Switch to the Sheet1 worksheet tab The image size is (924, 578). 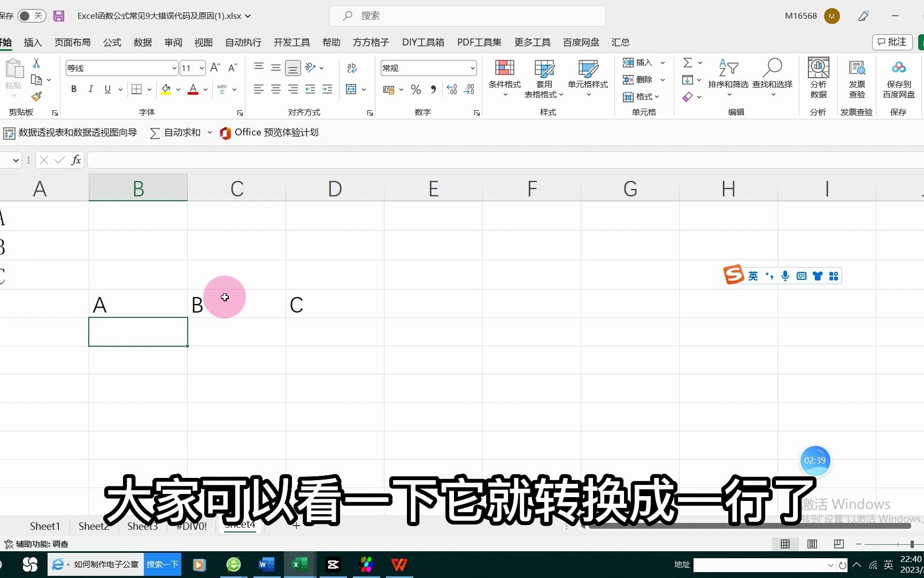click(x=45, y=526)
